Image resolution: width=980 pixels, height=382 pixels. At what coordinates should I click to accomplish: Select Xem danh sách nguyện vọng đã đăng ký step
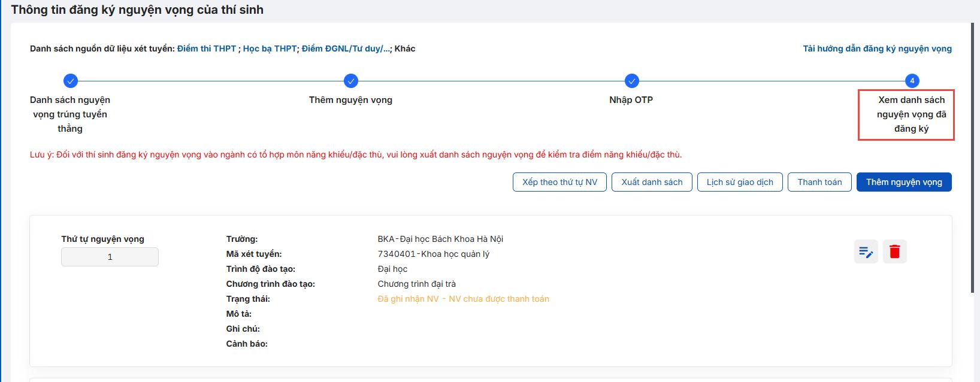(911, 114)
